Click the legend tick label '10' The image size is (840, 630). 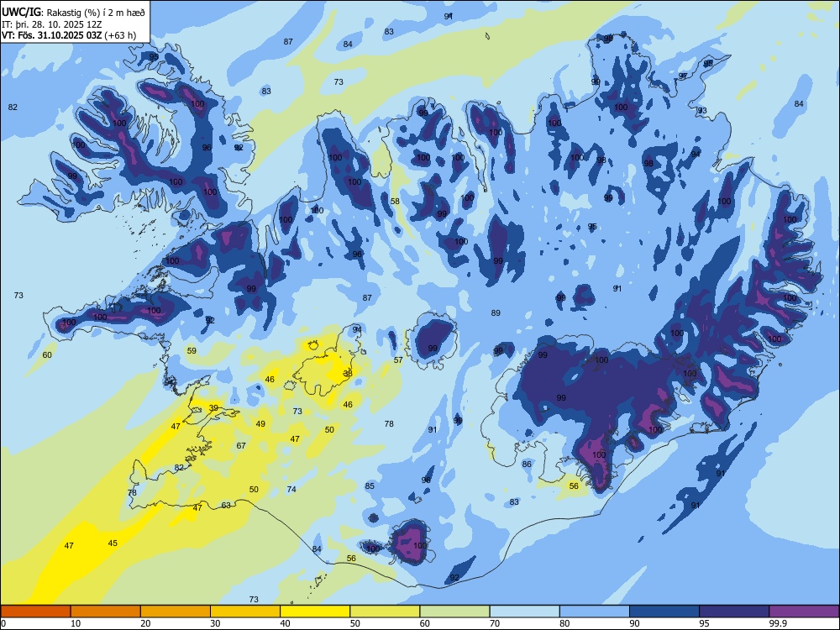[76, 623]
